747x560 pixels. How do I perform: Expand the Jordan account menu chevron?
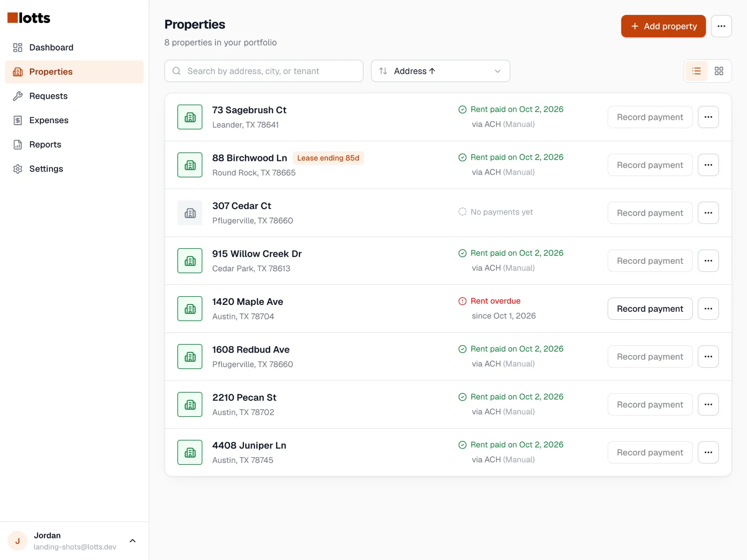tap(133, 541)
